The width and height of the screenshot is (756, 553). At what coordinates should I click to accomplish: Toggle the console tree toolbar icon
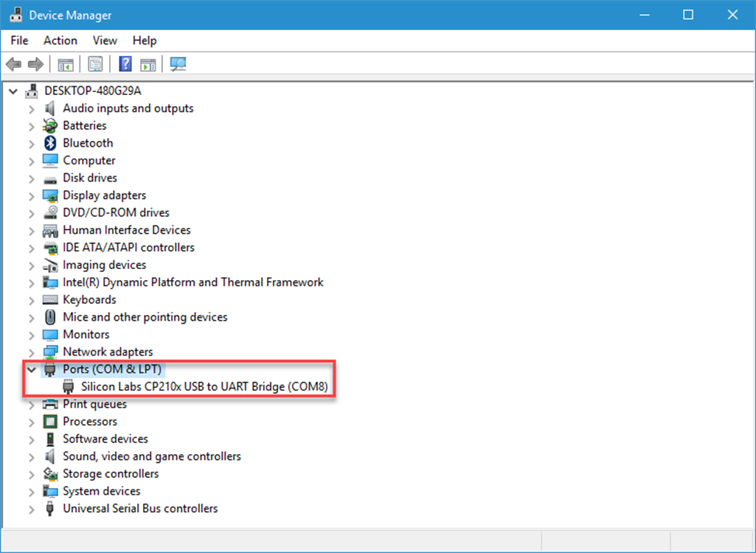click(x=66, y=64)
